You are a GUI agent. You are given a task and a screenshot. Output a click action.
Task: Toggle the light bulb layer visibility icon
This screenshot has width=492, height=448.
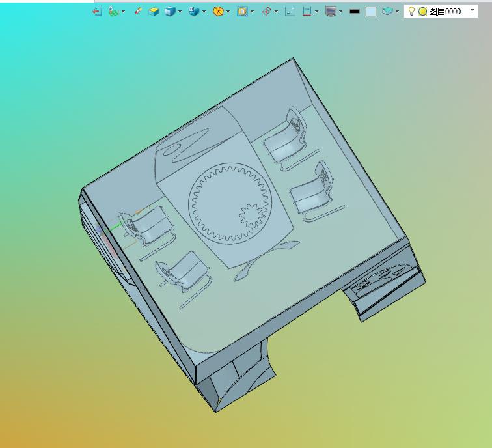pyautogui.click(x=411, y=11)
